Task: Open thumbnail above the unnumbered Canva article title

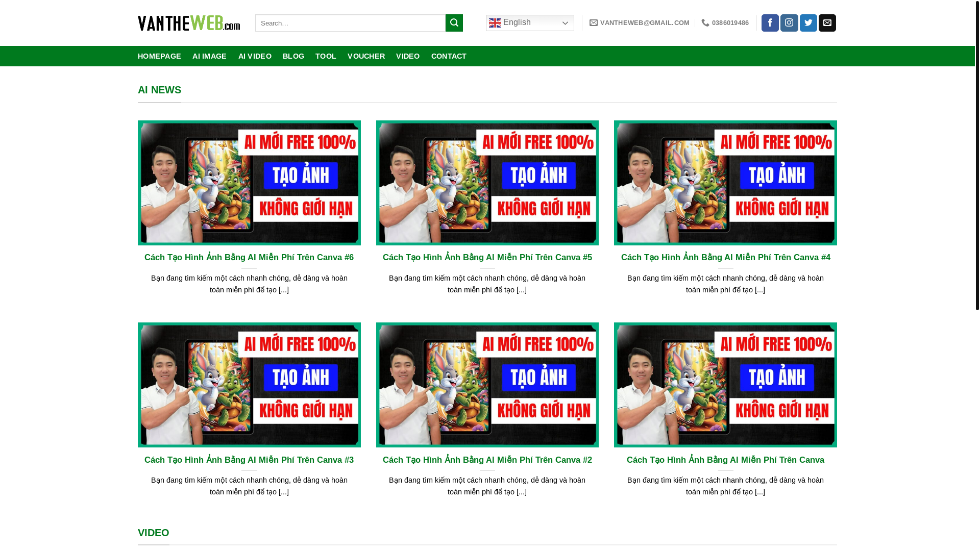Action: click(725, 385)
